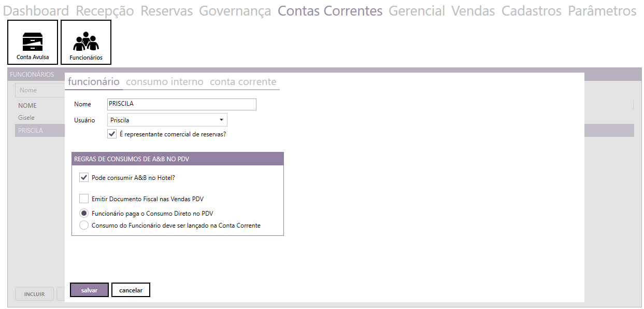Open the Dashboard menu
Image resolution: width=644 pixels, height=309 pixels.
(36, 11)
